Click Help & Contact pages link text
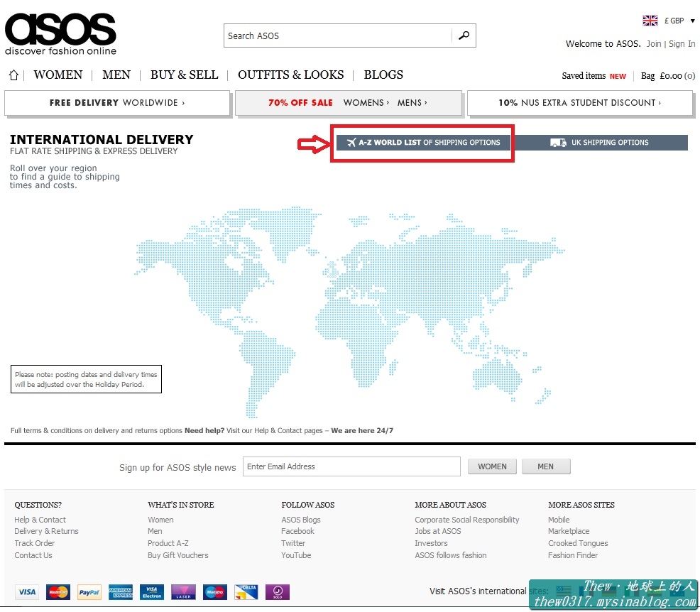The image size is (700, 612). coord(288,431)
